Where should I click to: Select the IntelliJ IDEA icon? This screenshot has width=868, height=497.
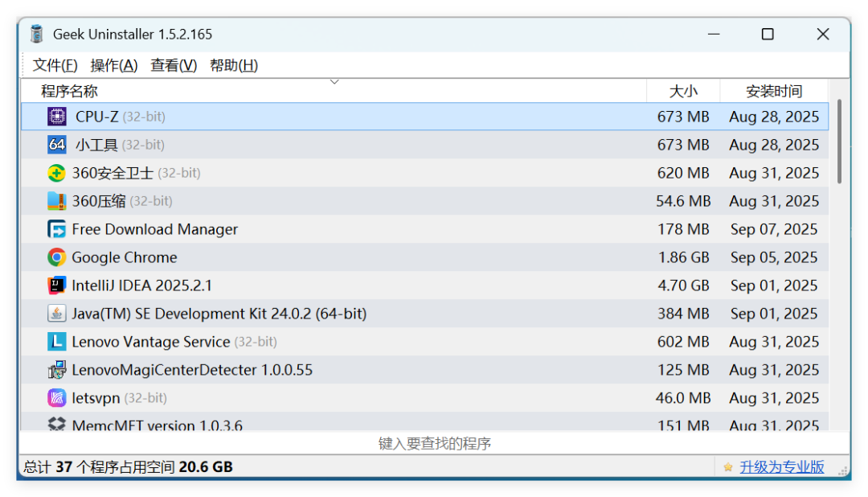pyautogui.click(x=56, y=285)
